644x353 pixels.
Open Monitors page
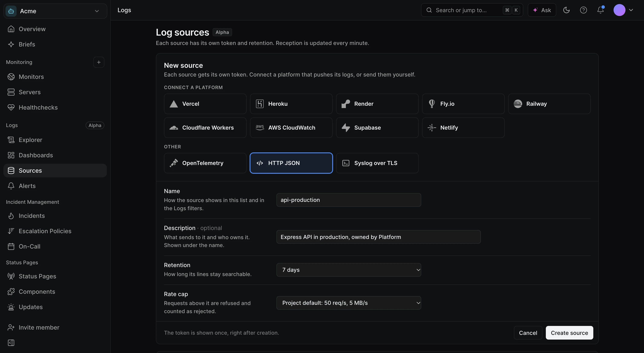55,77
